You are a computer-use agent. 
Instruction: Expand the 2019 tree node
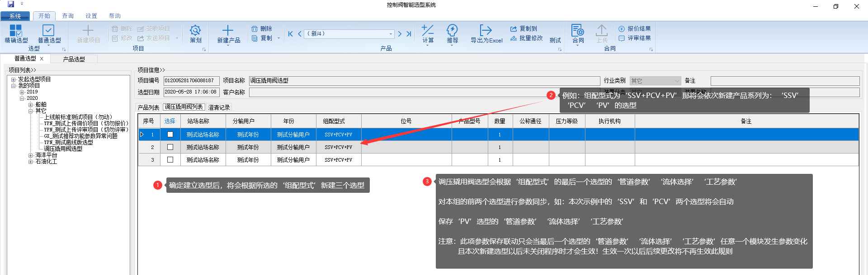(x=22, y=92)
